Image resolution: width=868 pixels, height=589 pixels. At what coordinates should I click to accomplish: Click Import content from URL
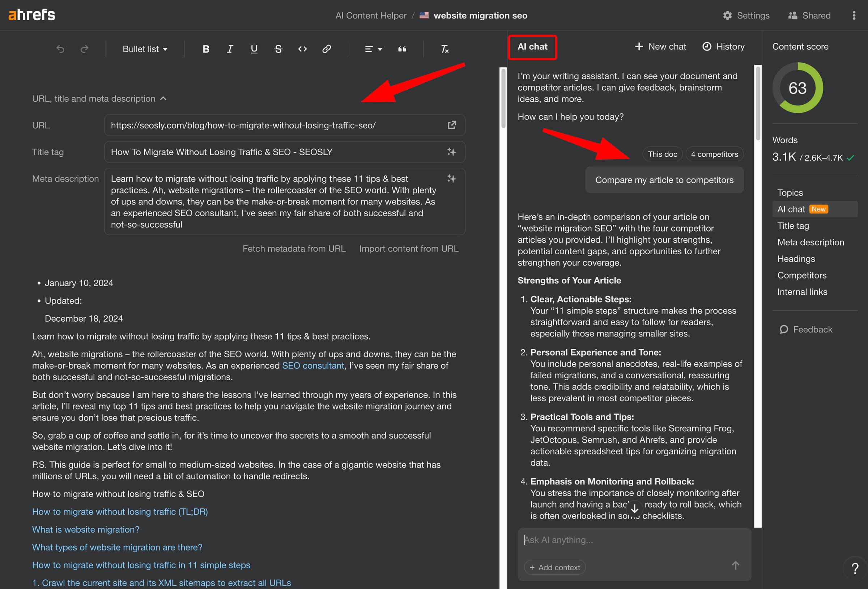click(409, 249)
